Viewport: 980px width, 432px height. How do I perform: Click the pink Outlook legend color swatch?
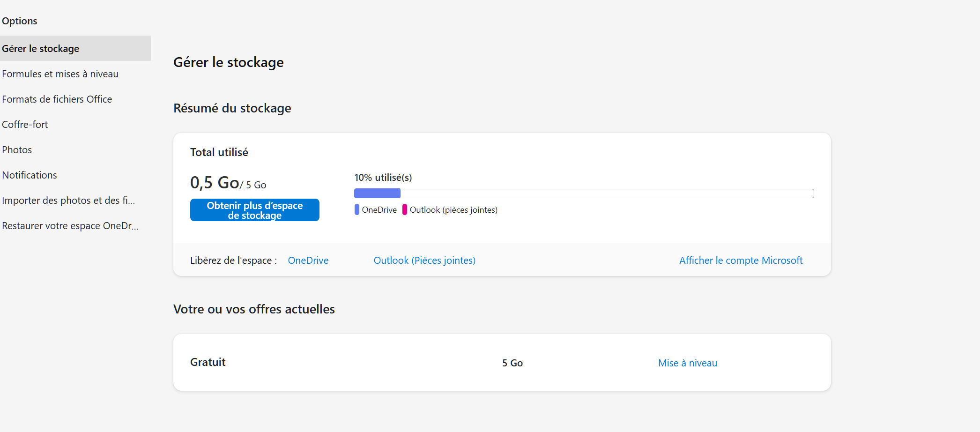tap(405, 210)
